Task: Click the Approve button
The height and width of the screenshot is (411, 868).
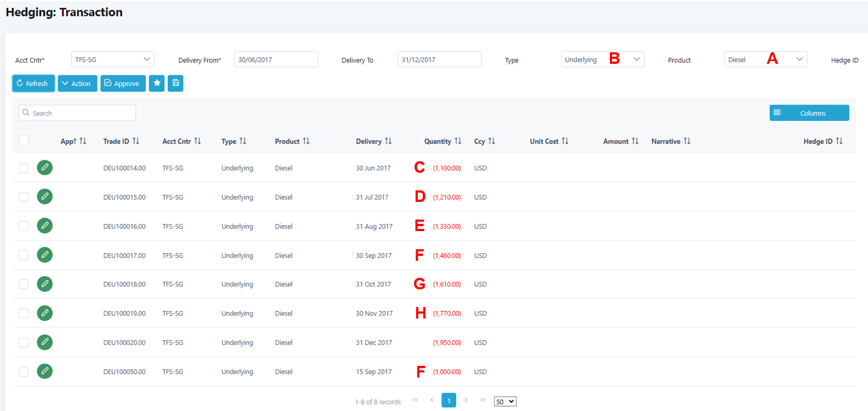Action: pos(123,83)
